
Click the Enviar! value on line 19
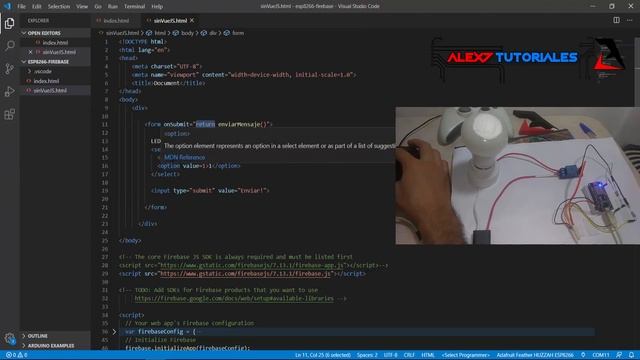tap(252, 191)
